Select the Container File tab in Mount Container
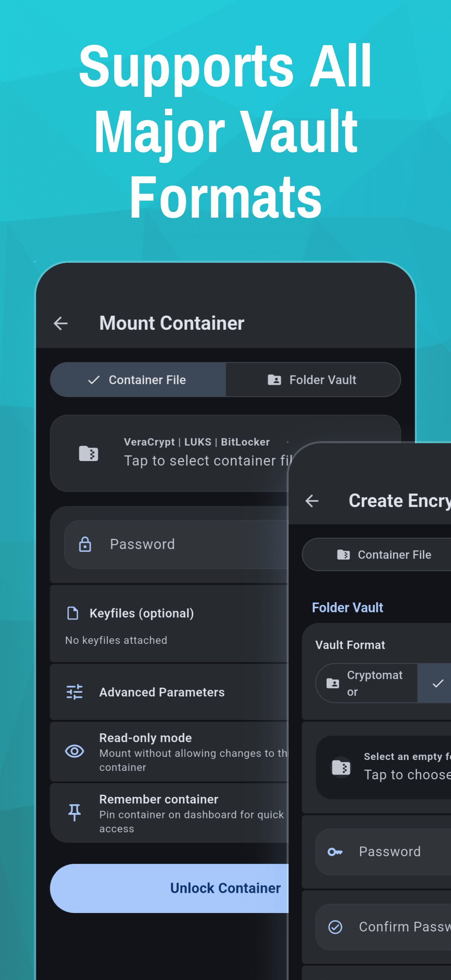Viewport: 451px width, 980px height. tap(138, 380)
